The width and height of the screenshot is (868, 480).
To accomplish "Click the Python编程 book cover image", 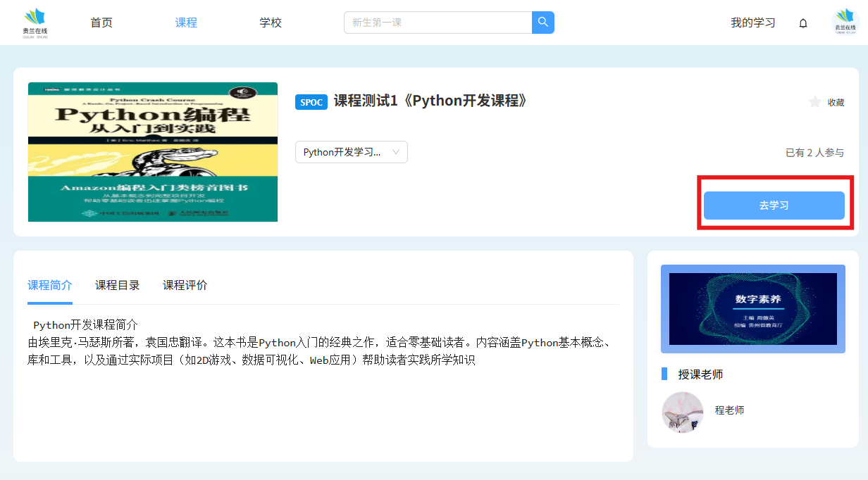I will pos(153,152).
